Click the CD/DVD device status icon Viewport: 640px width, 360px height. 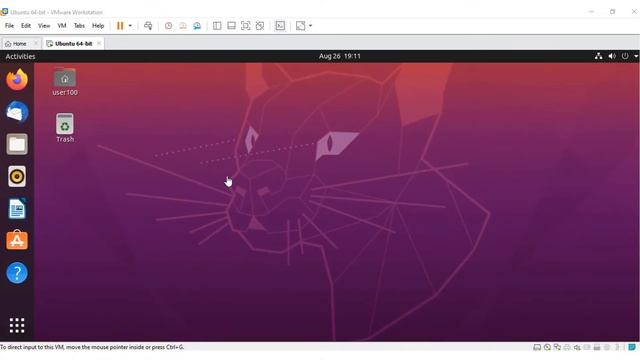547,347
